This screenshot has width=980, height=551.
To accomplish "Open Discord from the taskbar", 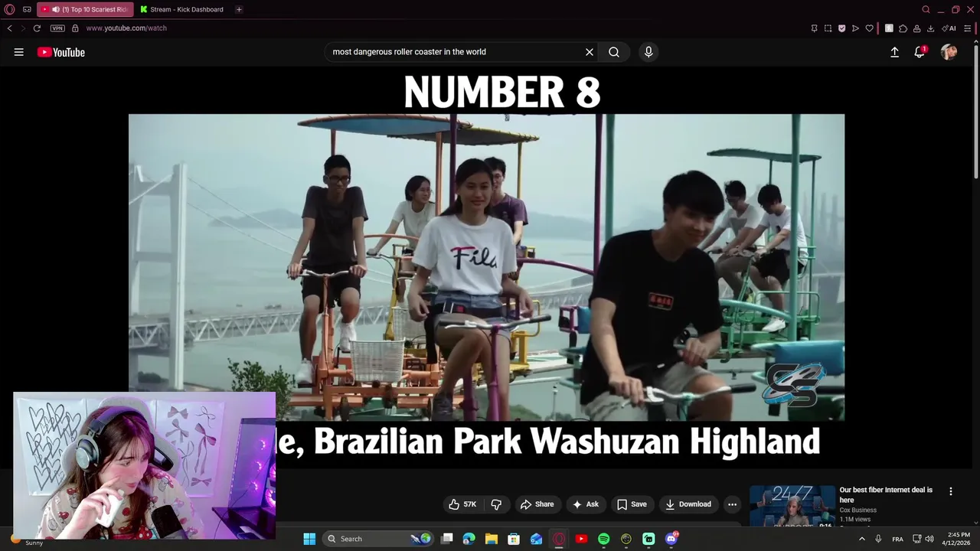I will 671,539.
